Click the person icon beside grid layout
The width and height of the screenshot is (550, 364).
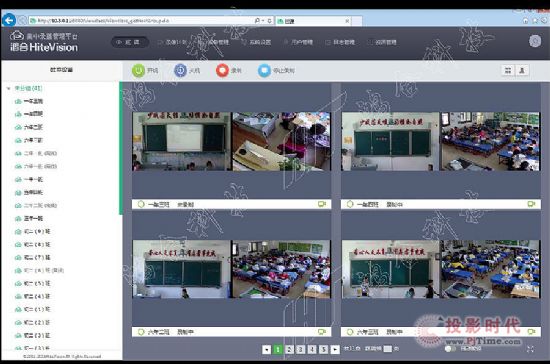(x=522, y=70)
